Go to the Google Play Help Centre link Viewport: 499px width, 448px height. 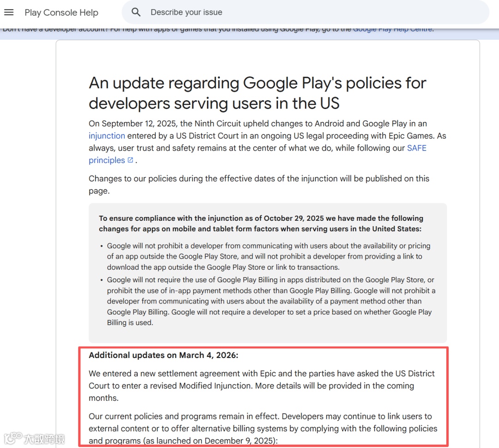(x=393, y=29)
